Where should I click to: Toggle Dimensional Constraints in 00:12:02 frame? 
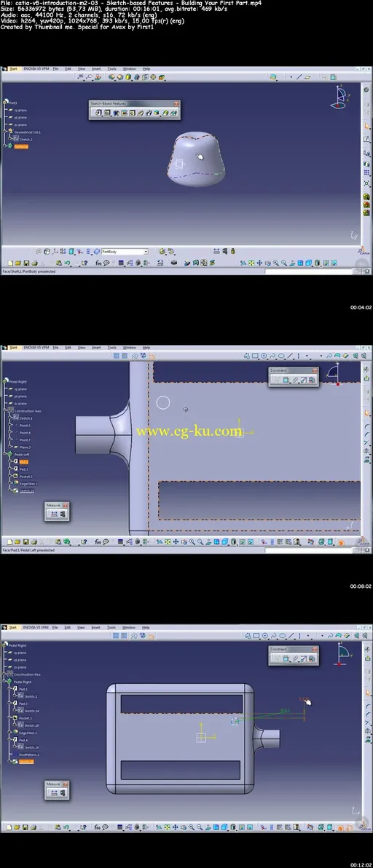click(152, 635)
